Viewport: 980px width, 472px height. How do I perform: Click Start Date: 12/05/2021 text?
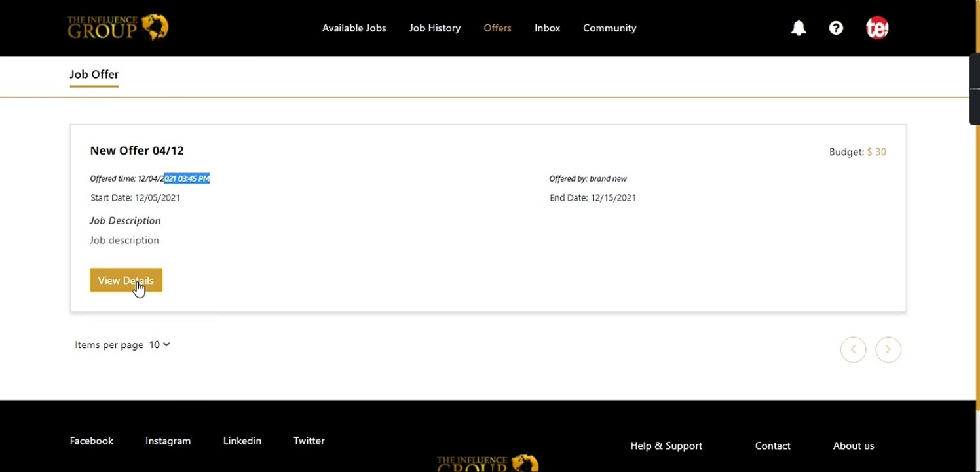pos(136,198)
